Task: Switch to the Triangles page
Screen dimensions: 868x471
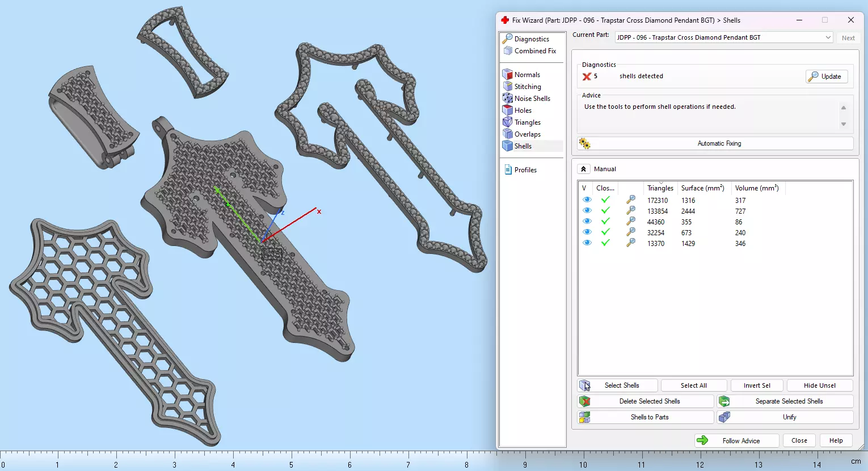Action: coord(528,122)
